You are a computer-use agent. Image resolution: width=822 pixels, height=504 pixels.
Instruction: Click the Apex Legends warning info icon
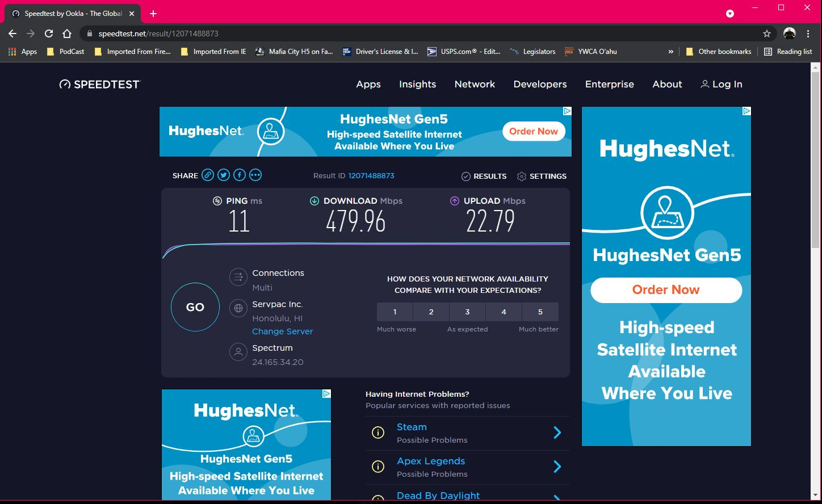[x=378, y=467]
